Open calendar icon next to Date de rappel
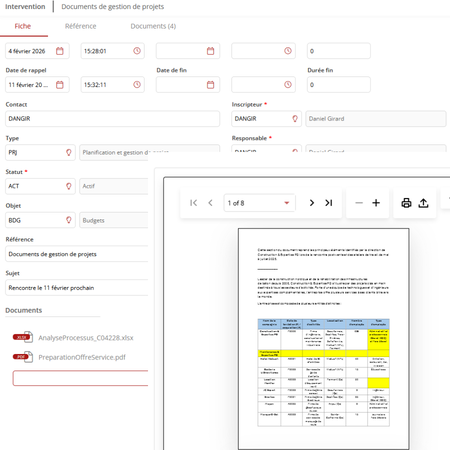450x450 pixels. point(60,85)
